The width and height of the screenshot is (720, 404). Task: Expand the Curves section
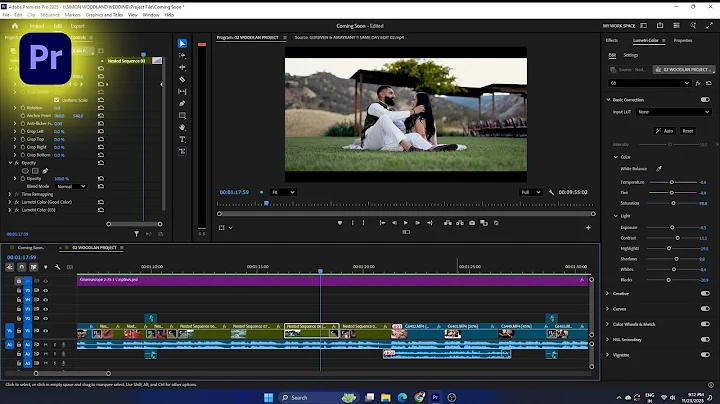coord(608,309)
